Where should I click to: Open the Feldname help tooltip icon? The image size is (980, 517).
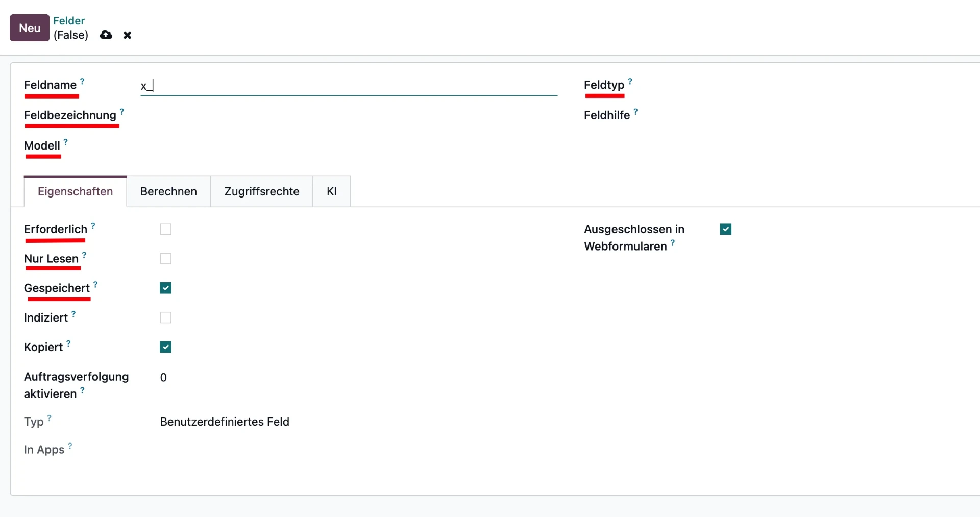(x=81, y=81)
